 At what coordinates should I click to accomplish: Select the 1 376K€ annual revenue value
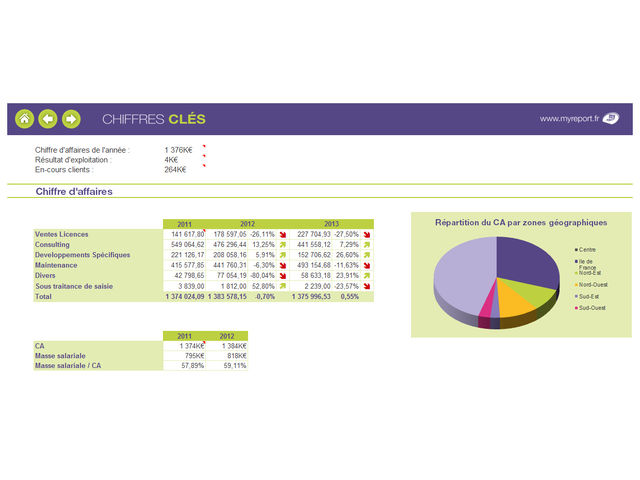pyautogui.click(x=178, y=150)
